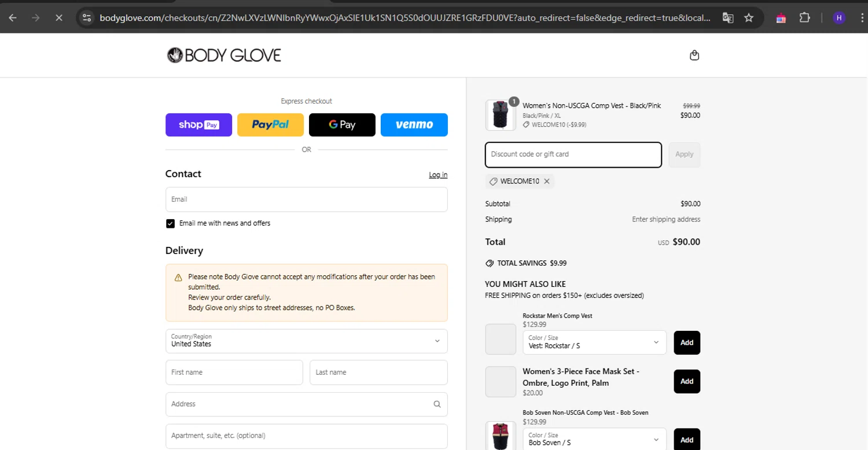This screenshot has width=868, height=450.
Task: Click the Women's Non-USCGA Comp Vest title
Action: coord(591,106)
